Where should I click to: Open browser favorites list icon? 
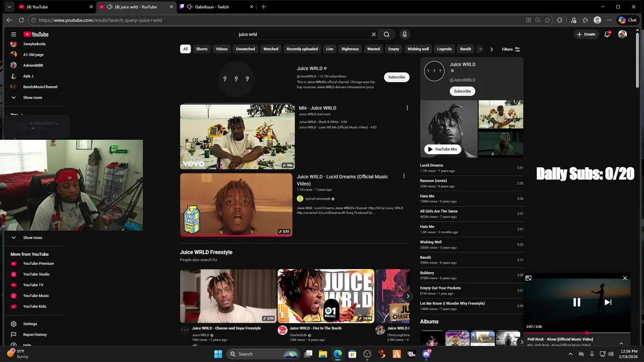pyautogui.click(x=585, y=20)
